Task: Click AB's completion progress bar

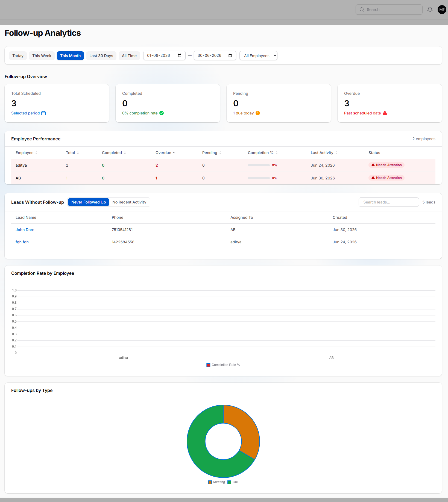Action: pos(259,178)
